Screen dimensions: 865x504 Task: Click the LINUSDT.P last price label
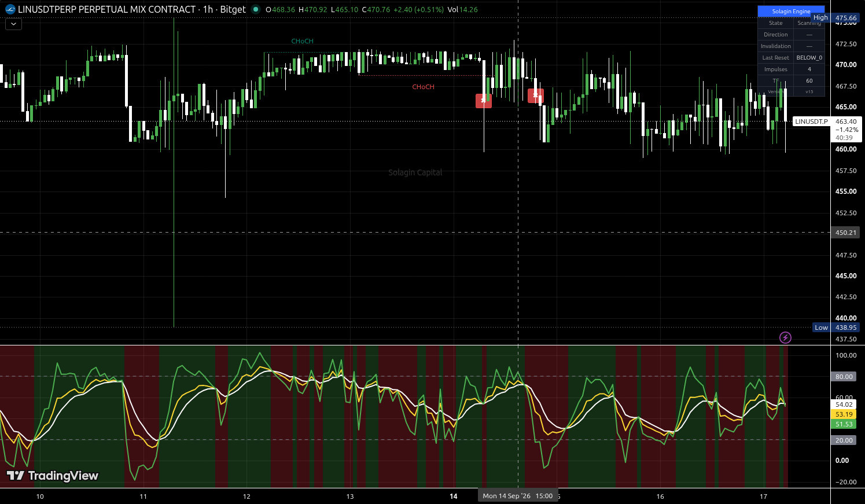811,122
